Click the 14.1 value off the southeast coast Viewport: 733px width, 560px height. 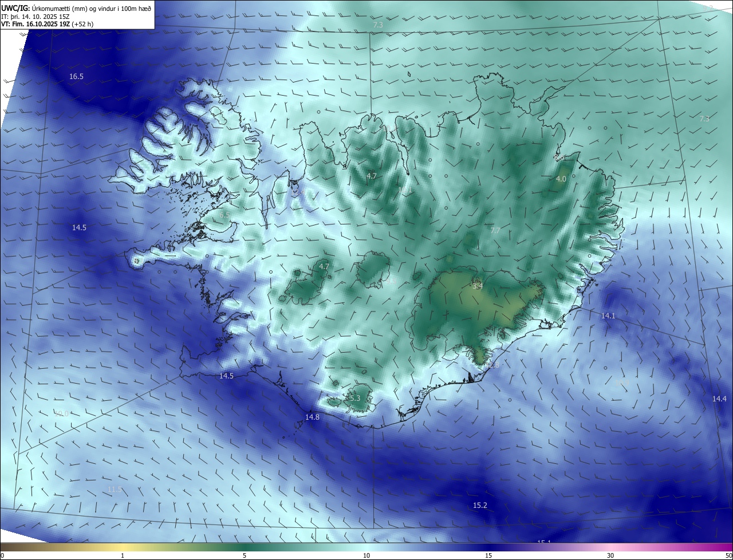point(608,316)
